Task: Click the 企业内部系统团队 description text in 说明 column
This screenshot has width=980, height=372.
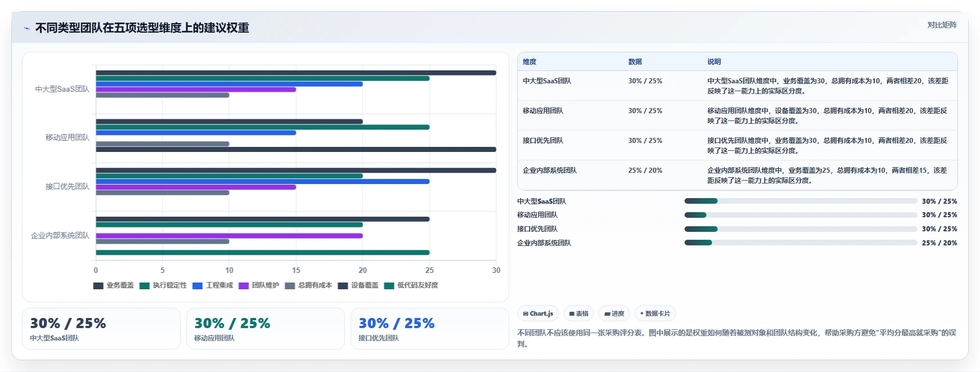Action: [828, 176]
